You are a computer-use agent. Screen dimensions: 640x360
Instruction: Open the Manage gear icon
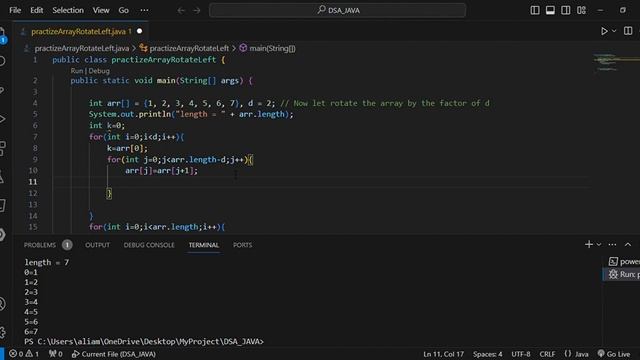(2, 332)
